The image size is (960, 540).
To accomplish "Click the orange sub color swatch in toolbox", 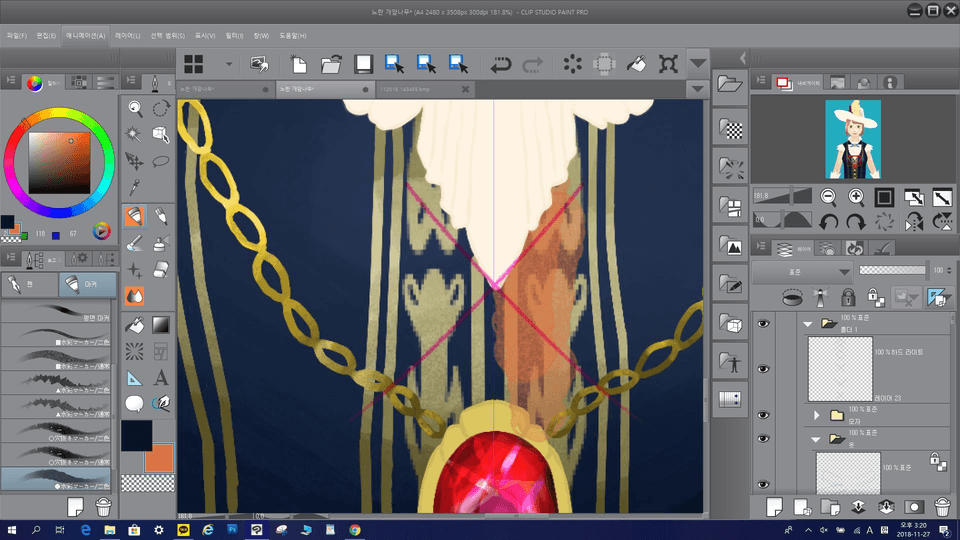I will tap(159, 458).
